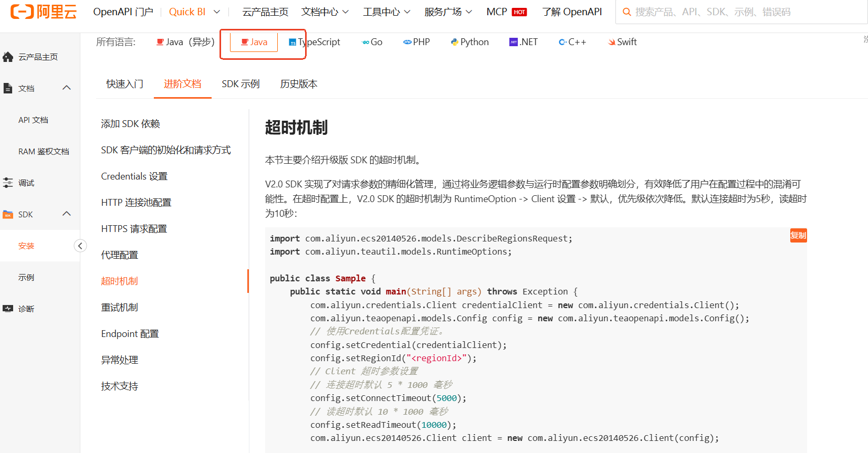Collapse the 文档 sidebar section
The width and height of the screenshot is (868, 453).
pos(67,88)
